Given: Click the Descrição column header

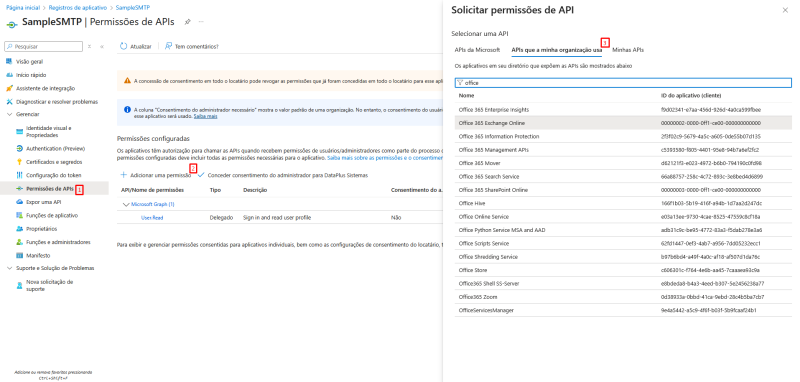Looking at the screenshot, I should pos(255,190).
